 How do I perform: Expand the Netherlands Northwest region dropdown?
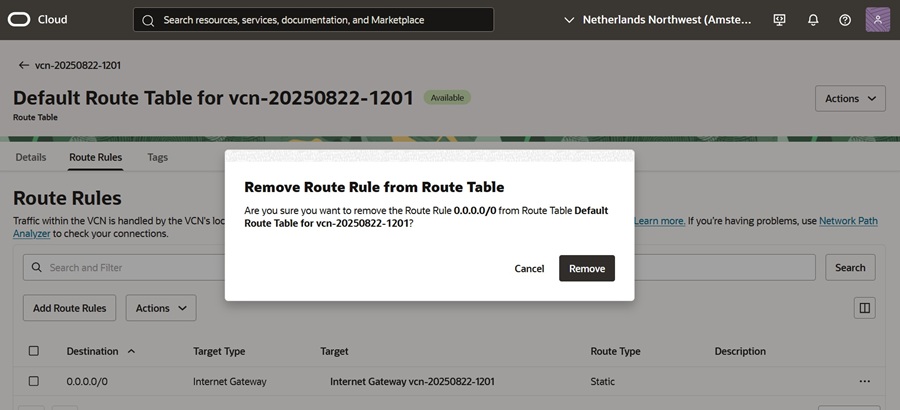click(x=658, y=20)
